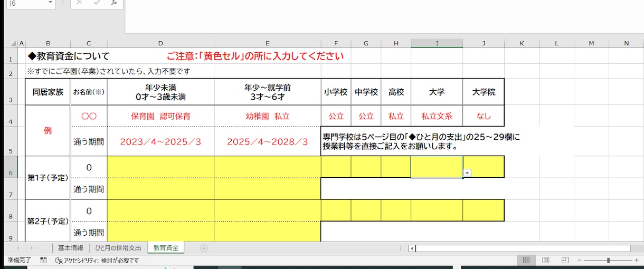Screen dimensions: 644x269
Task: Open the アクセシビリティ: 検討が必要です status message
Action: [97, 261]
